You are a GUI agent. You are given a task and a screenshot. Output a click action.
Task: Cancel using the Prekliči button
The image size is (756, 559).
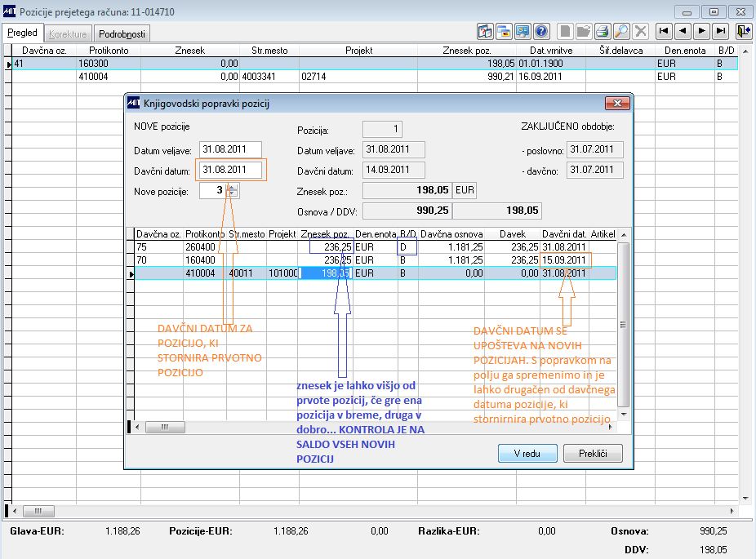click(593, 454)
